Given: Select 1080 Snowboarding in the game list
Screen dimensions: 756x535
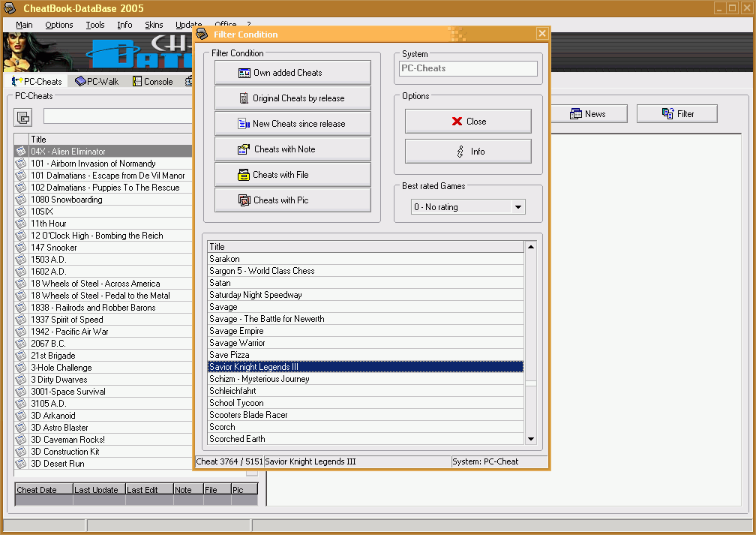Looking at the screenshot, I should (x=66, y=200).
